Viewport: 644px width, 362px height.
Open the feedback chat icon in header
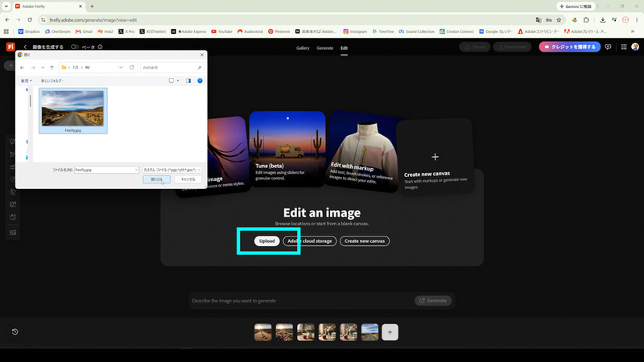608,47
